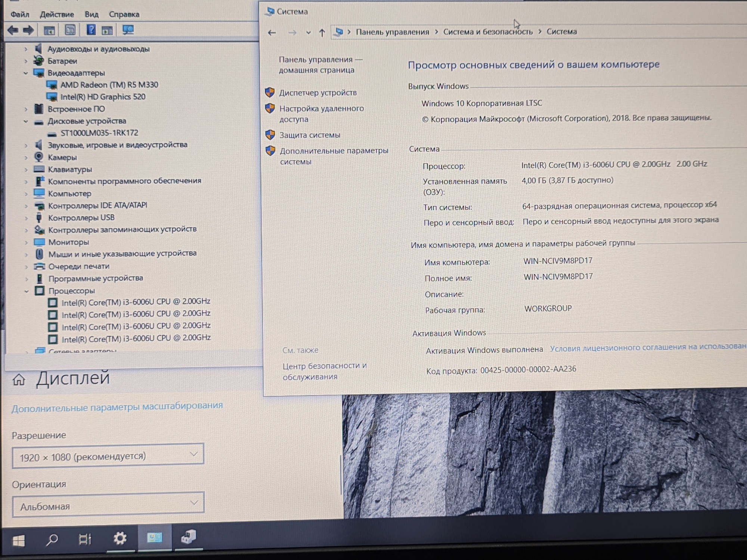Click shield icon beside Защита системы

270,135
